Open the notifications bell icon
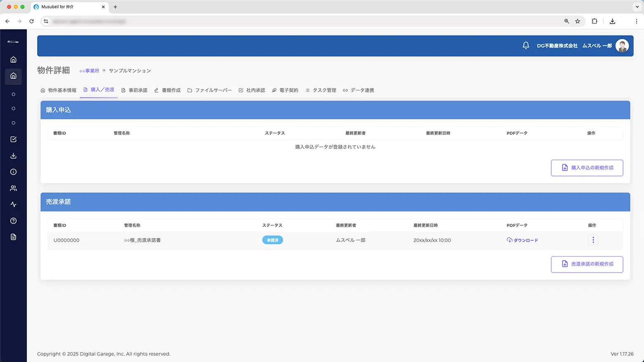The height and width of the screenshot is (362, 644). [x=526, y=45]
